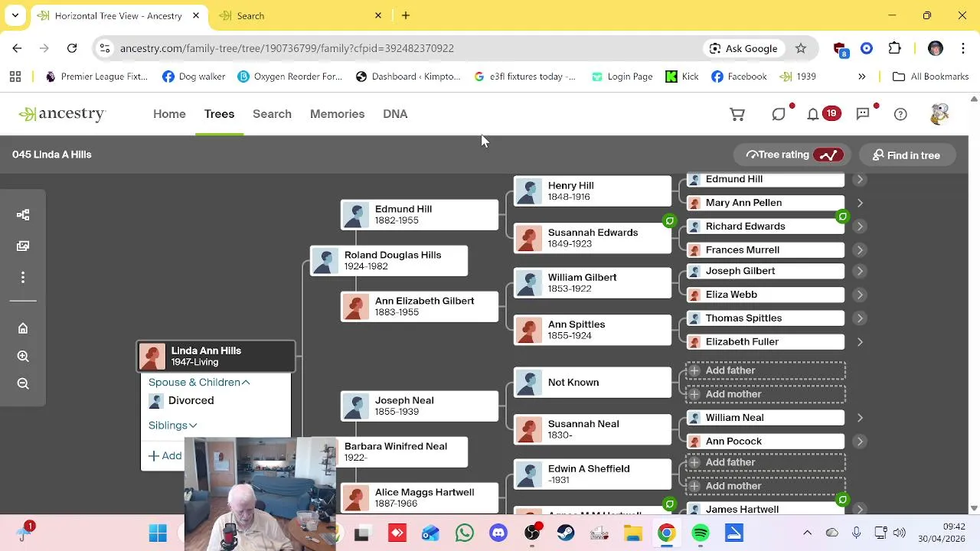Select the Roland Douglas Hills card
The height and width of the screenshot is (551, 980).
coord(389,261)
